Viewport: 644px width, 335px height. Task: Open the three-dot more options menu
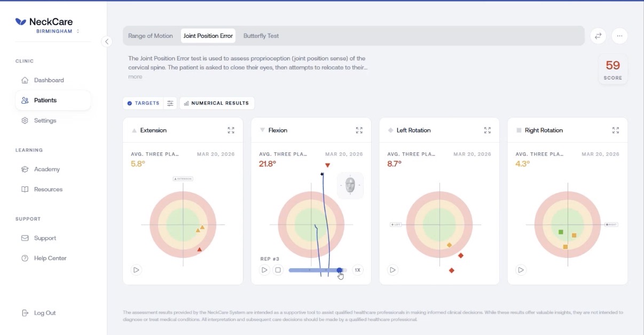619,36
